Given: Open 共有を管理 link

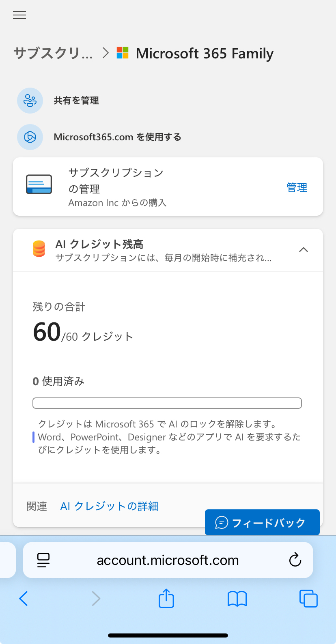Looking at the screenshot, I should click(76, 101).
